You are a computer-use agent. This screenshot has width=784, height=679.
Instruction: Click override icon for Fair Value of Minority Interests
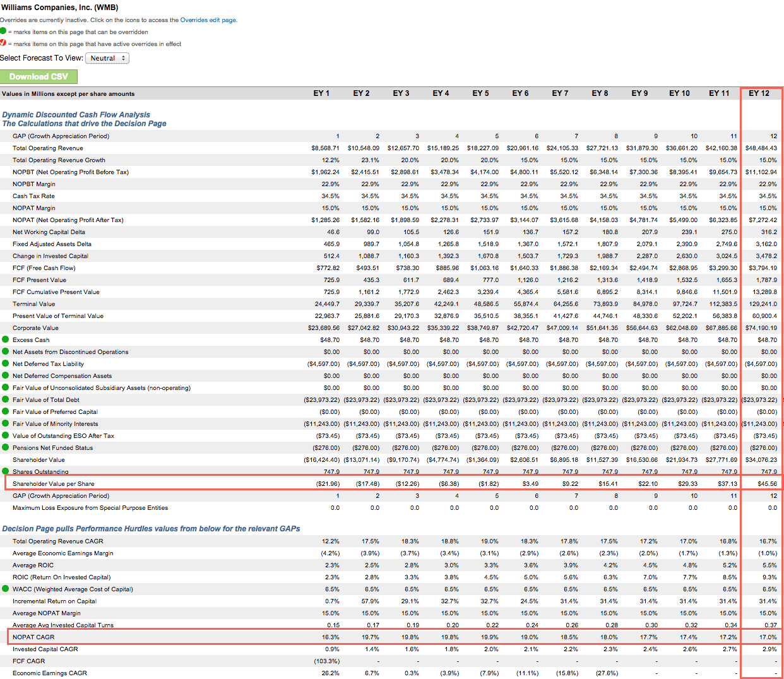point(5,423)
